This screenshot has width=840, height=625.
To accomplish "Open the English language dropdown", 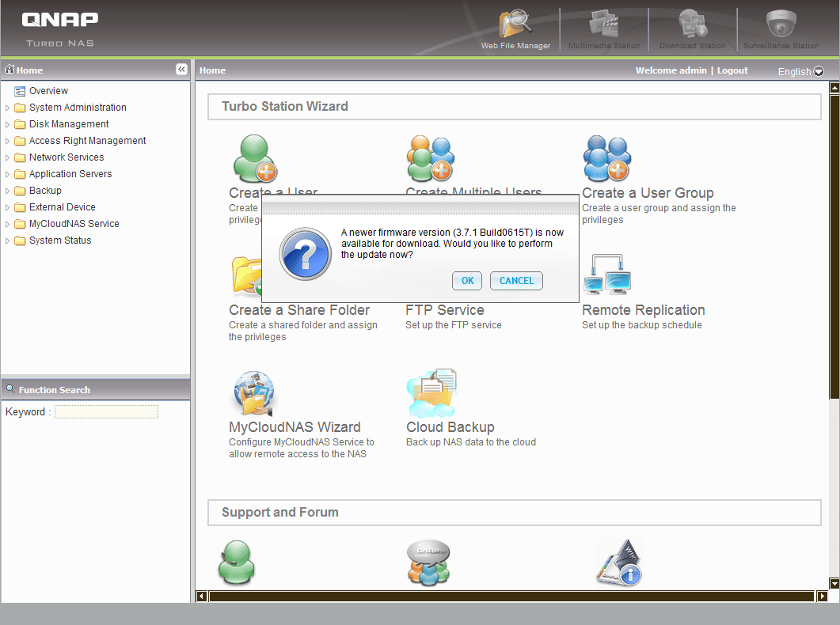I will click(800, 71).
